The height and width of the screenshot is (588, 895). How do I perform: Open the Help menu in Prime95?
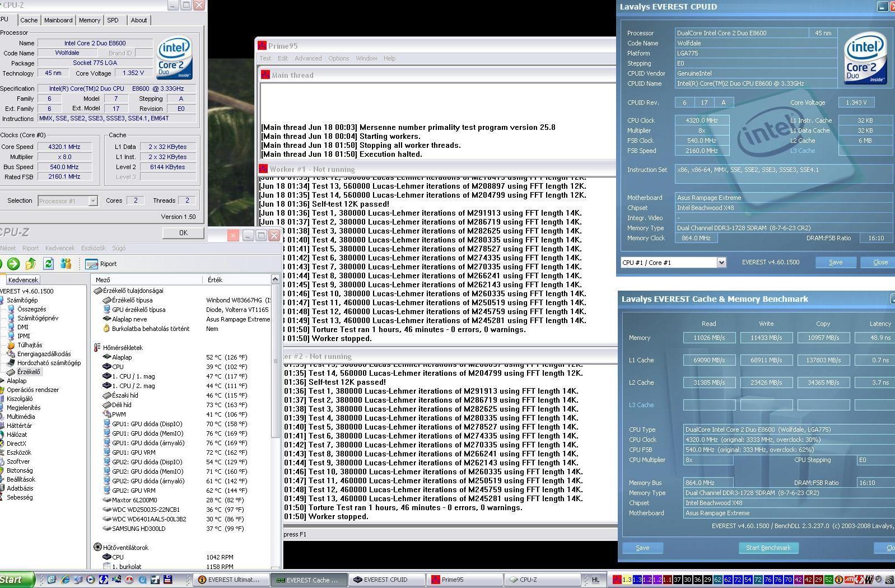(389, 58)
